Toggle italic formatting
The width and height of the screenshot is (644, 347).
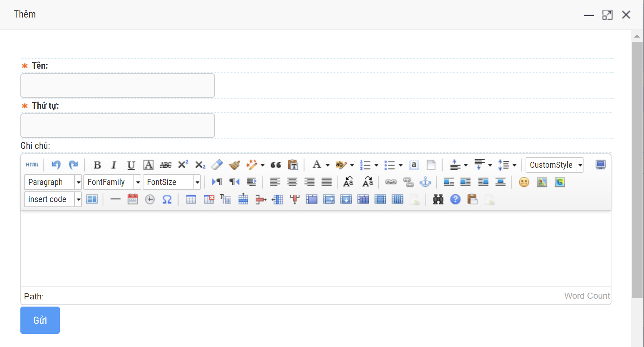pos(114,165)
